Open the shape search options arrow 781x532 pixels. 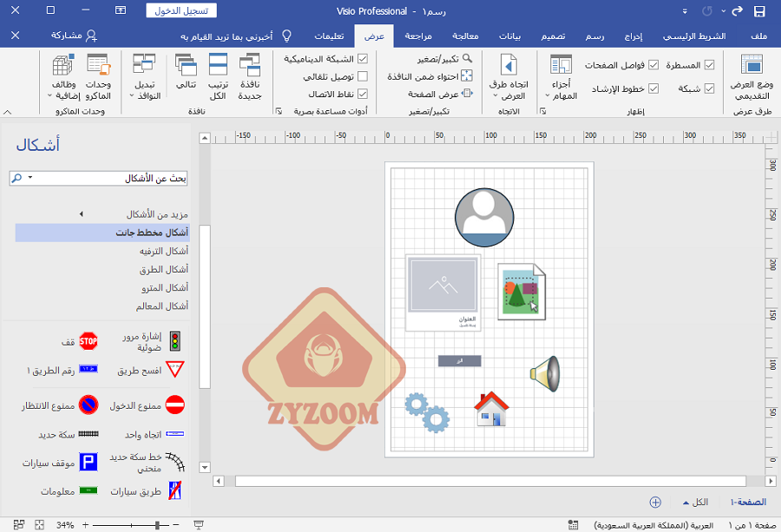[30, 177]
